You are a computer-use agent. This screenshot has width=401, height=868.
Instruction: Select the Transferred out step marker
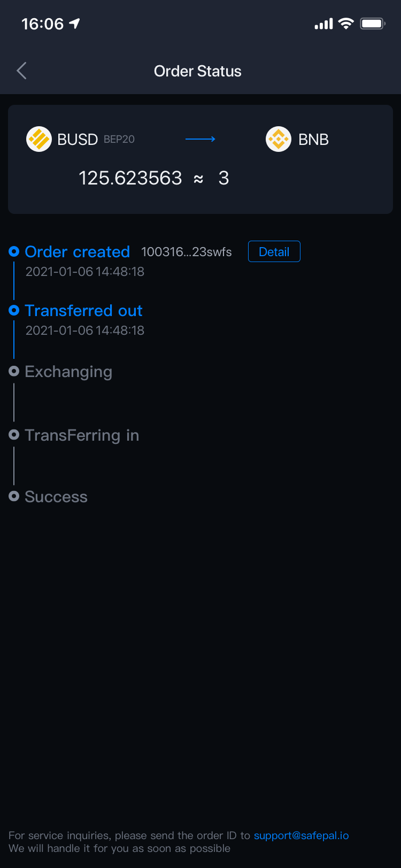(x=14, y=310)
